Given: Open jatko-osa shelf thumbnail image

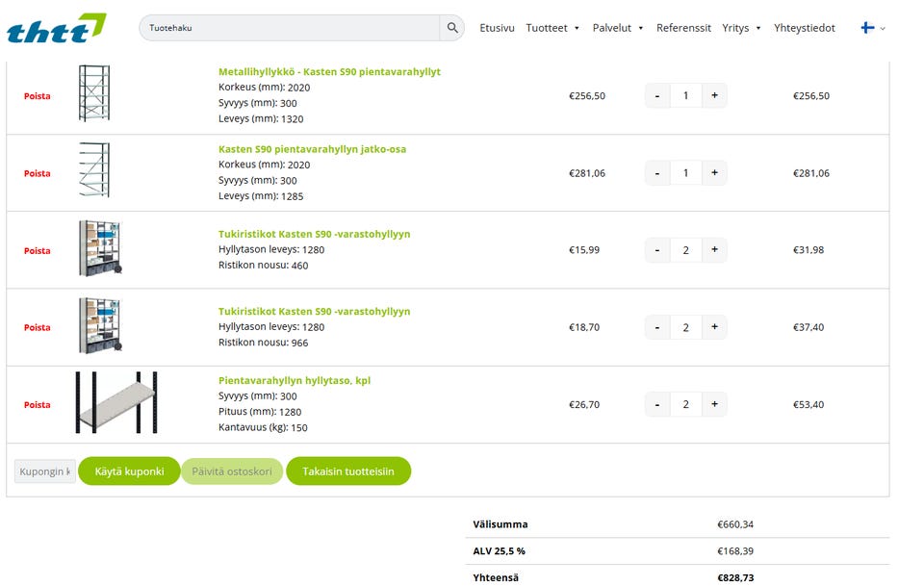Looking at the screenshot, I should (94, 169).
